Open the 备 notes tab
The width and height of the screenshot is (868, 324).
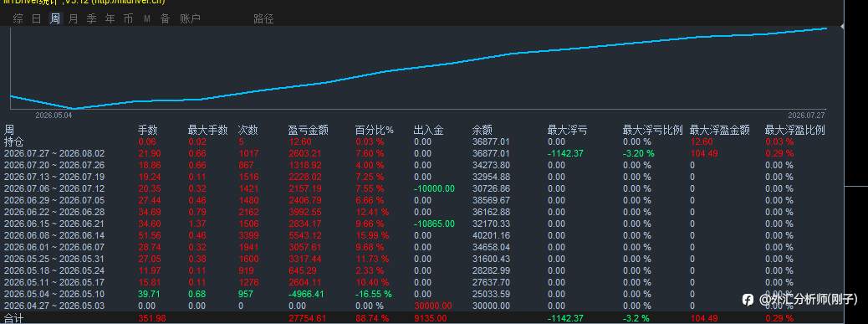coord(165,18)
